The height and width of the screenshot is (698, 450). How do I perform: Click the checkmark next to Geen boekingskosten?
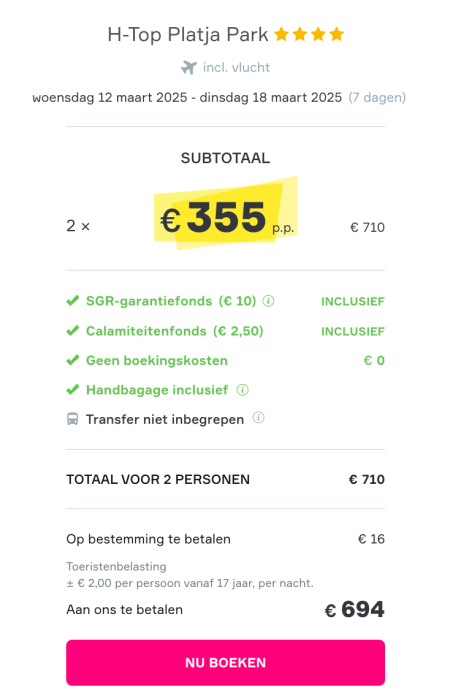point(73,360)
